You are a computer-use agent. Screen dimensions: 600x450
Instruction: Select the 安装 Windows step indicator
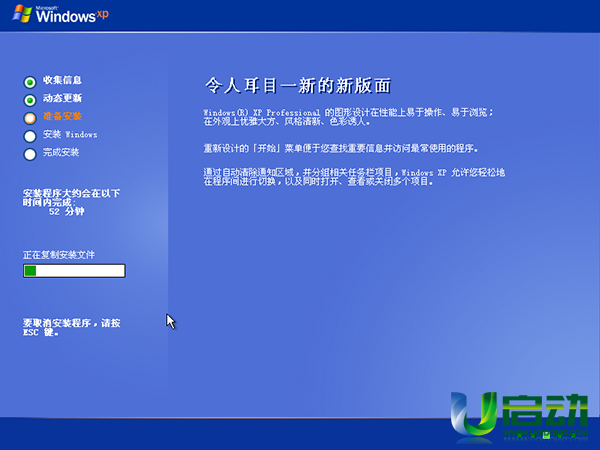[x=30, y=136]
